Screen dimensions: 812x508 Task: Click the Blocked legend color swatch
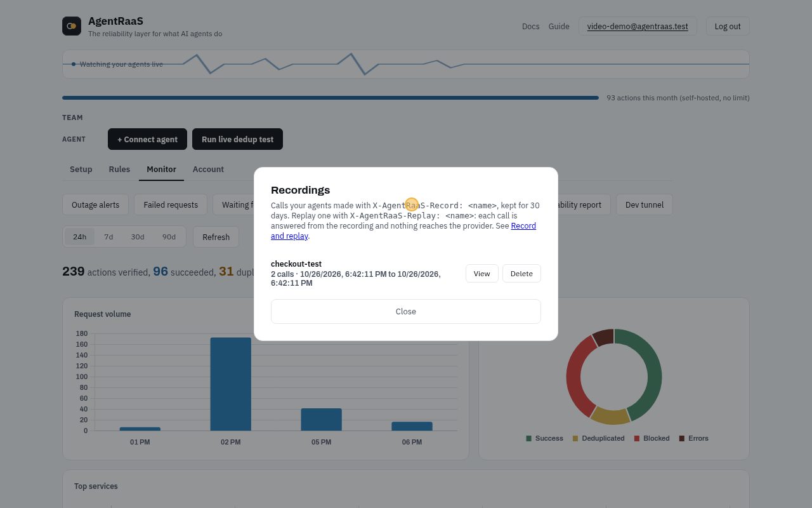637,439
